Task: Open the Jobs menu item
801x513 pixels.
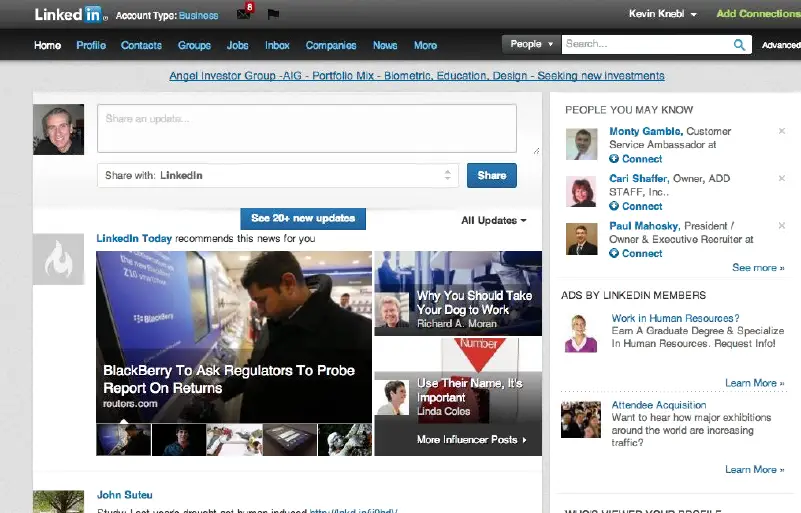Action: [x=238, y=45]
